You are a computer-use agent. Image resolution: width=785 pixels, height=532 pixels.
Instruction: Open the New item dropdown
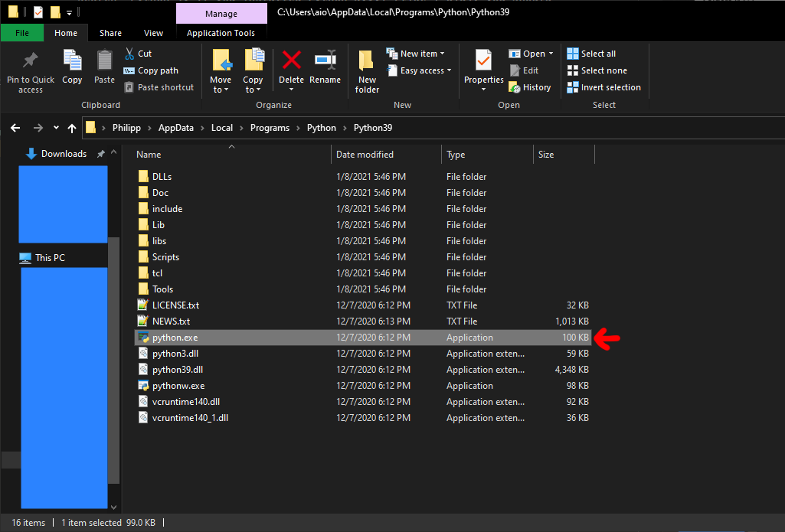pos(422,54)
